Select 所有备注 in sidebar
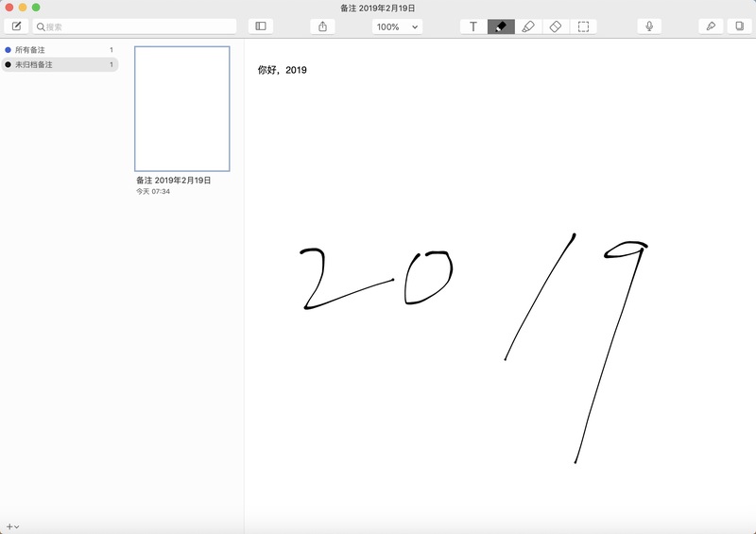 coord(60,50)
